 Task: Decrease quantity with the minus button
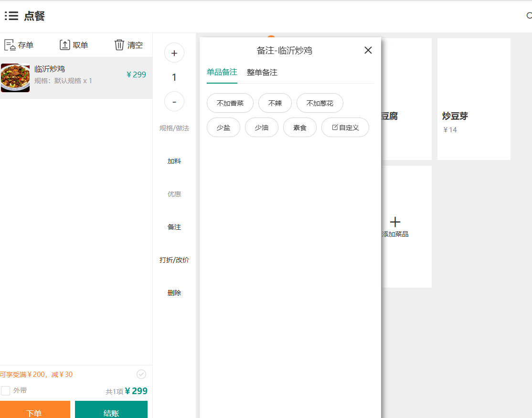[x=174, y=101]
